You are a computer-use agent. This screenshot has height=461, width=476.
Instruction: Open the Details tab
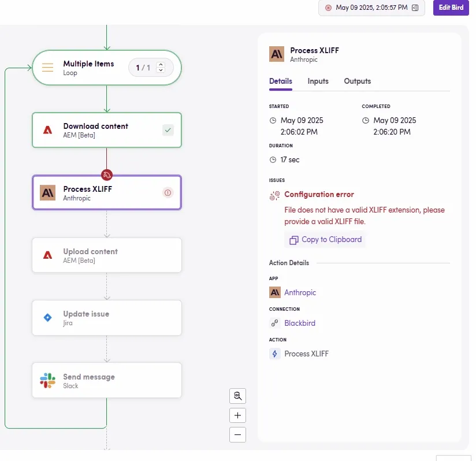pos(281,81)
